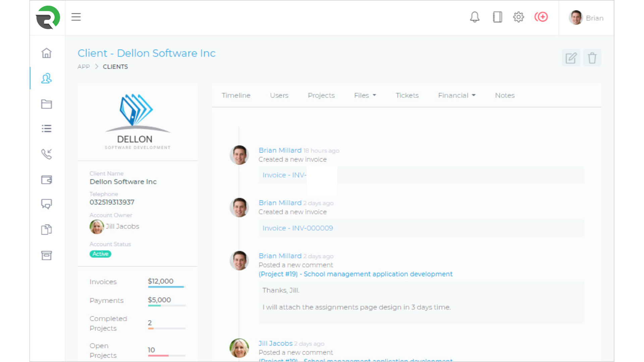The height and width of the screenshot is (362, 644).
Task: Expand the Financial dropdown tab
Action: pyautogui.click(x=457, y=96)
